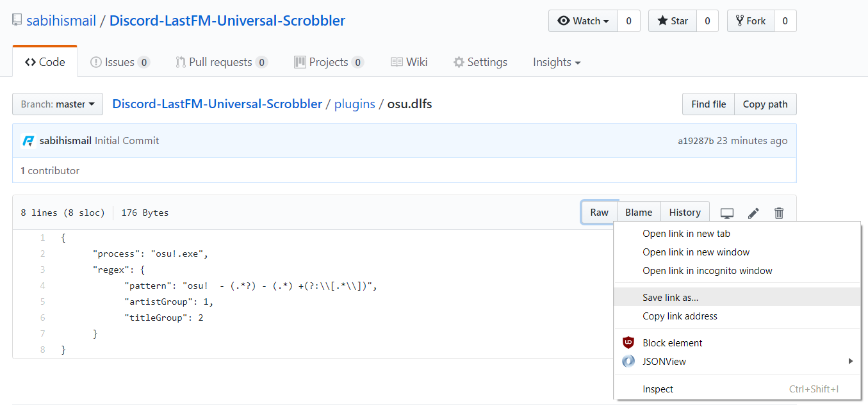This screenshot has height=411, width=868.
Task: Click the star icon on the Star button
Action: pyautogui.click(x=663, y=20)
